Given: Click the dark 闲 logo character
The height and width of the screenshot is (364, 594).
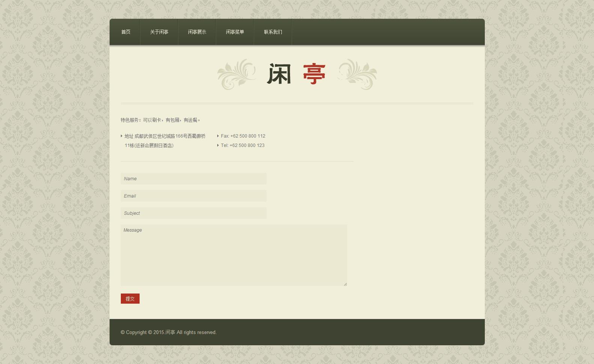Looking at the screenshot, I should (x=279, y=74).
